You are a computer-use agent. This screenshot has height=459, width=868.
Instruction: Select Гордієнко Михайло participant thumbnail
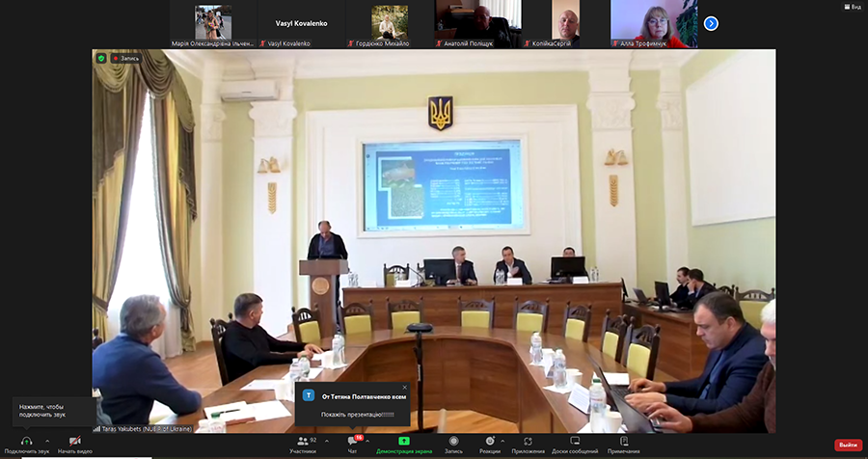390,24
